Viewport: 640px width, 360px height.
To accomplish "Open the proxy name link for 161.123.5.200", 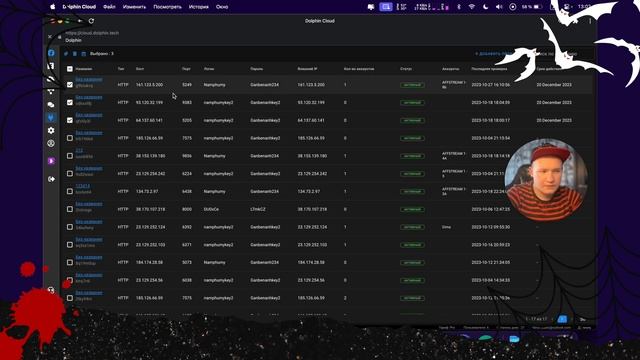I will pyautogui.click(x=89, y=80).
